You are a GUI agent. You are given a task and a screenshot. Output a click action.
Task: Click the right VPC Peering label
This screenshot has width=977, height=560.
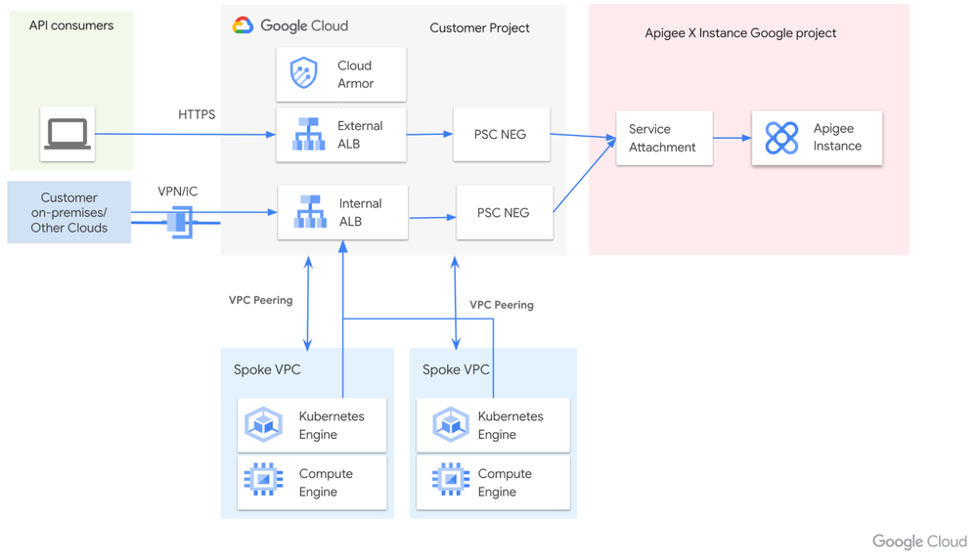coord(502,305)
